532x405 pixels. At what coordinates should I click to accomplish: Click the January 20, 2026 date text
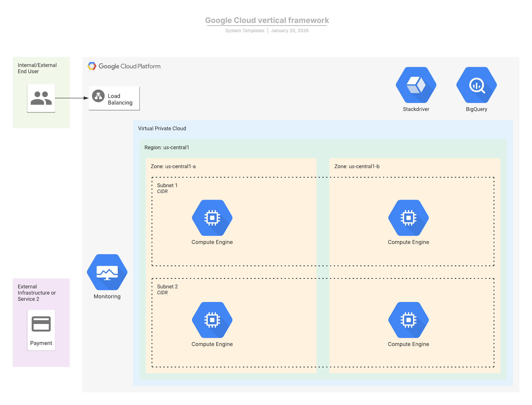289,31
